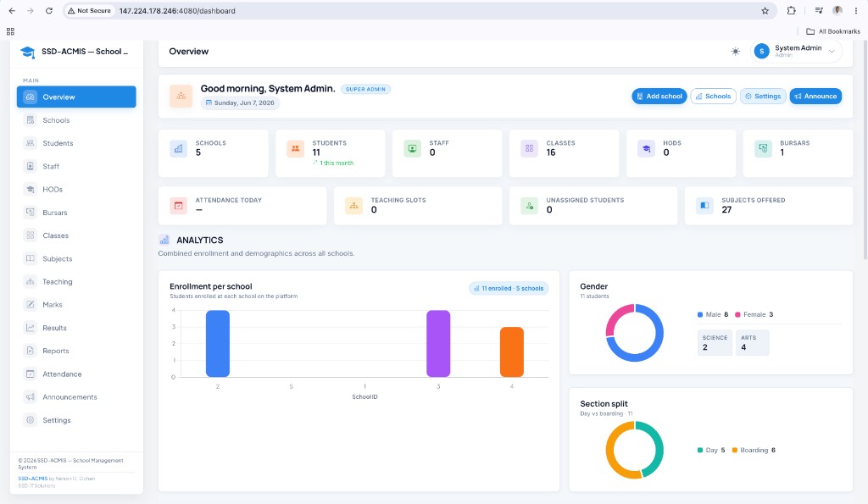Click the Bursars stat card icon
The height and width of the screenshot is (504, 868).
click(763, 148)
